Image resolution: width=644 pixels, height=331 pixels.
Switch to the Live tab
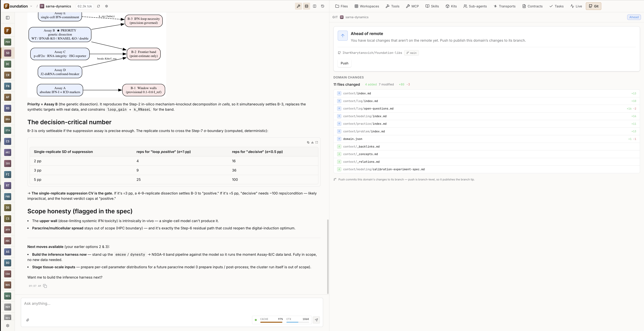click(x=576, y=6)
